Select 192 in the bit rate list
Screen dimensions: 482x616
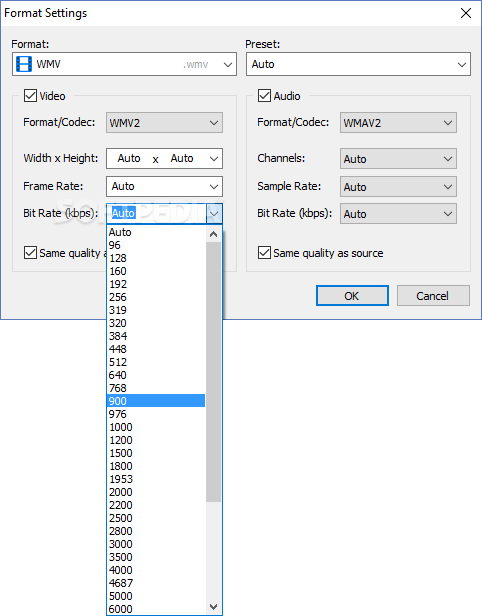156,284
